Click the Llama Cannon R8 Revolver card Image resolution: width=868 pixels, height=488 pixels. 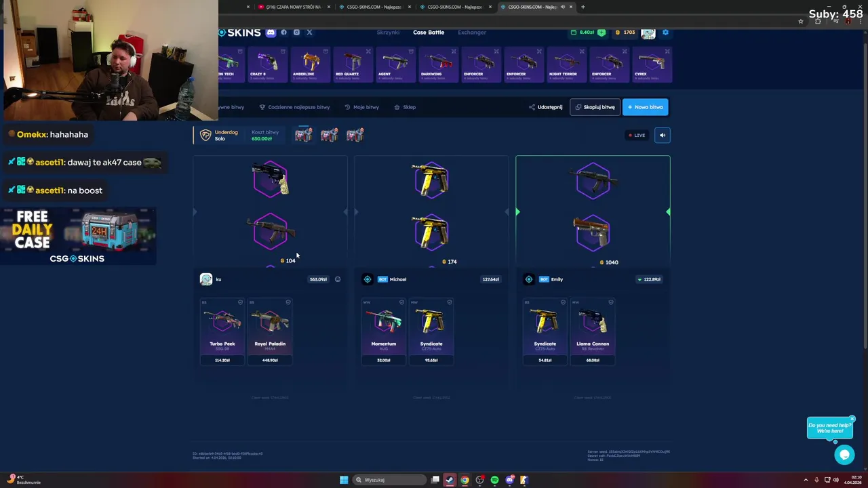[593, 331]
